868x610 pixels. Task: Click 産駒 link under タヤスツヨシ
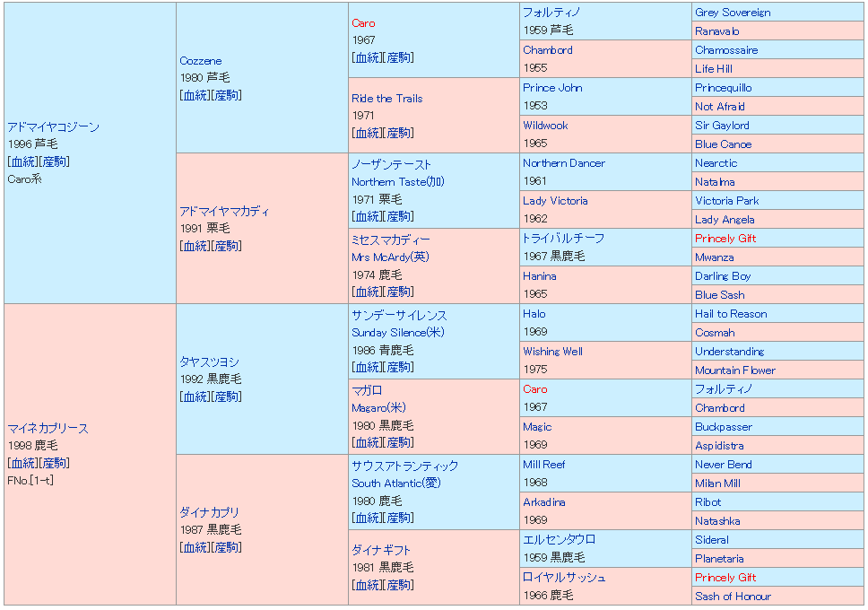[226, 396]
